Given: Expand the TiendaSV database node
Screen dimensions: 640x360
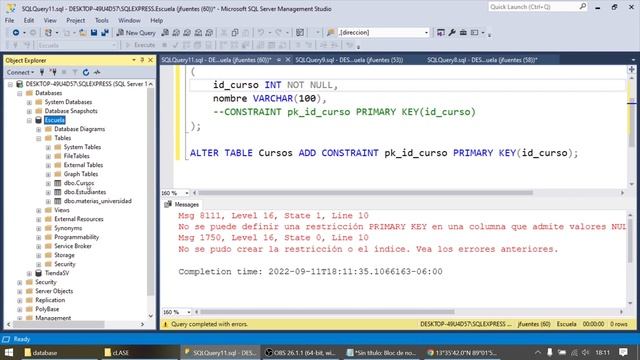Looking at the screenshot, I should pyautogui.click(x=29, y=273).
